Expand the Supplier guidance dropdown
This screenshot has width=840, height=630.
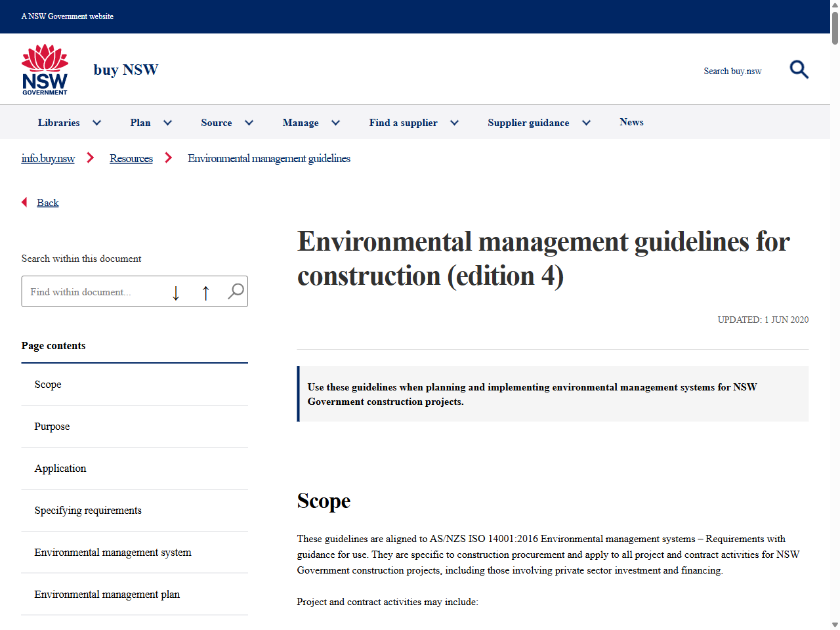586,122
